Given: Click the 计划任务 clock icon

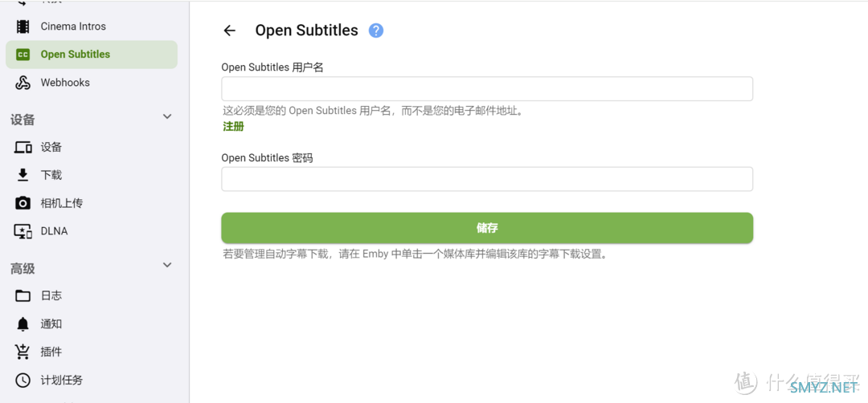Looking at the screenshot, I should tap(23, 381).
